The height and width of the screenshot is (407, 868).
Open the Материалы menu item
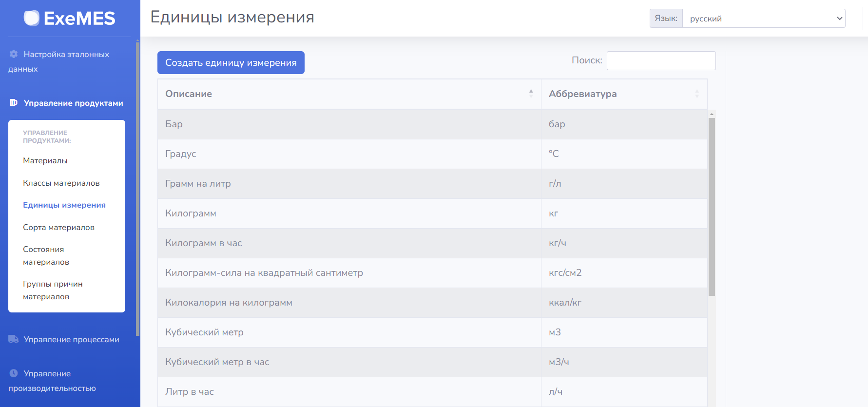point(45,161)
